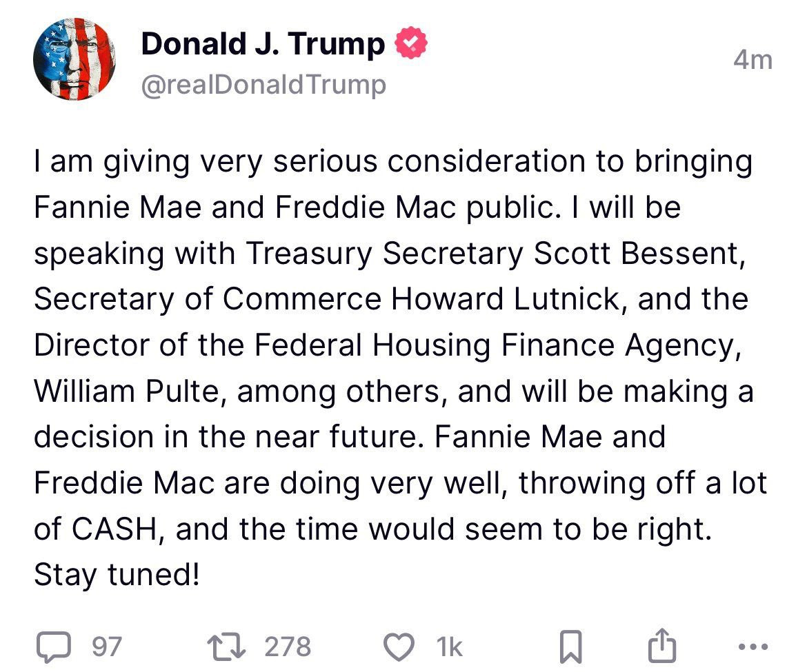Click the text "Howard Lutnick" in the post

coord(505,299)
